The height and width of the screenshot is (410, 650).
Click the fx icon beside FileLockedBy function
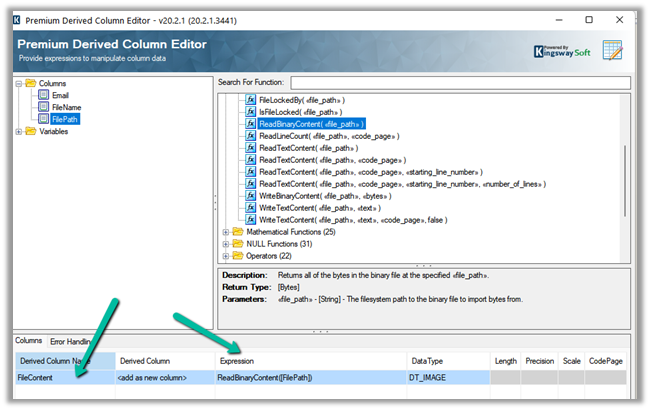point(250,101)
